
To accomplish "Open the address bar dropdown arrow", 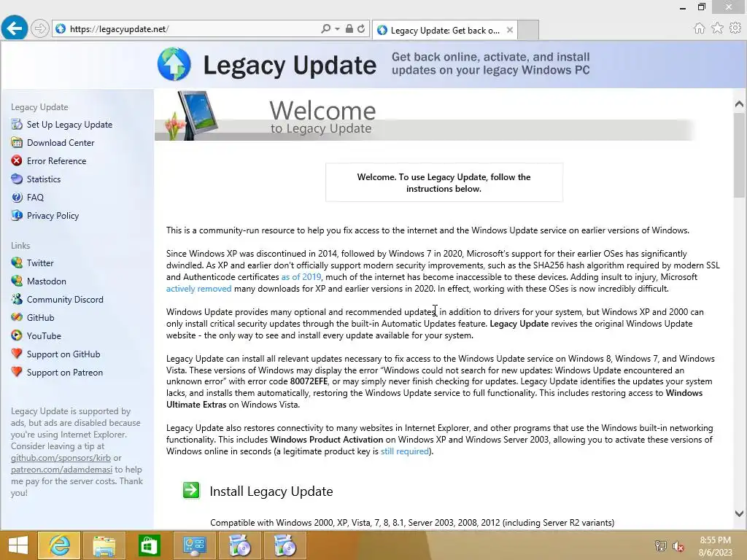I will click(337, 28).
